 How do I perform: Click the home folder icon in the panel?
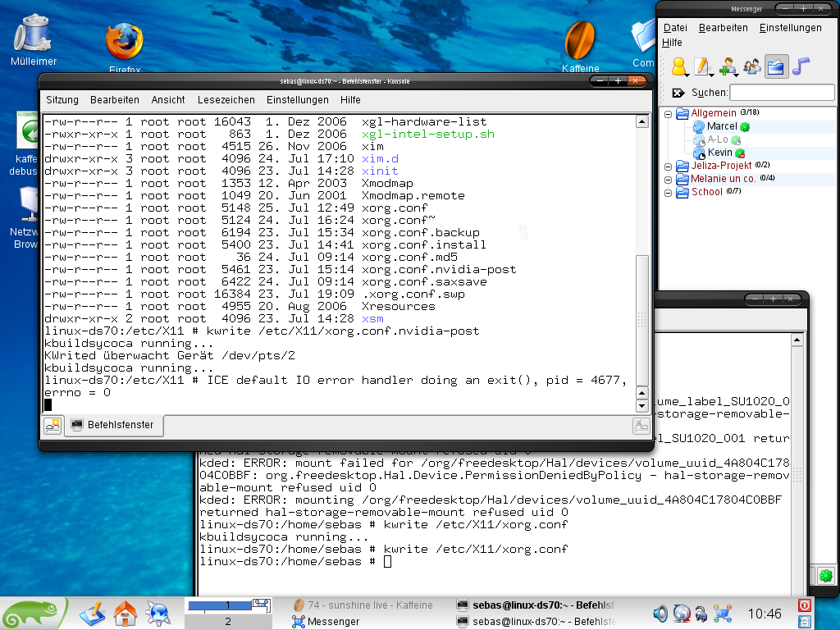point(125,613)
